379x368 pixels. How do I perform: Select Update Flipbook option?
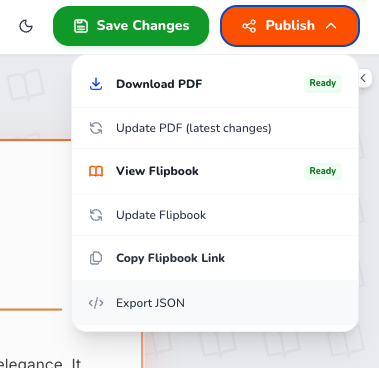(215, 215)
